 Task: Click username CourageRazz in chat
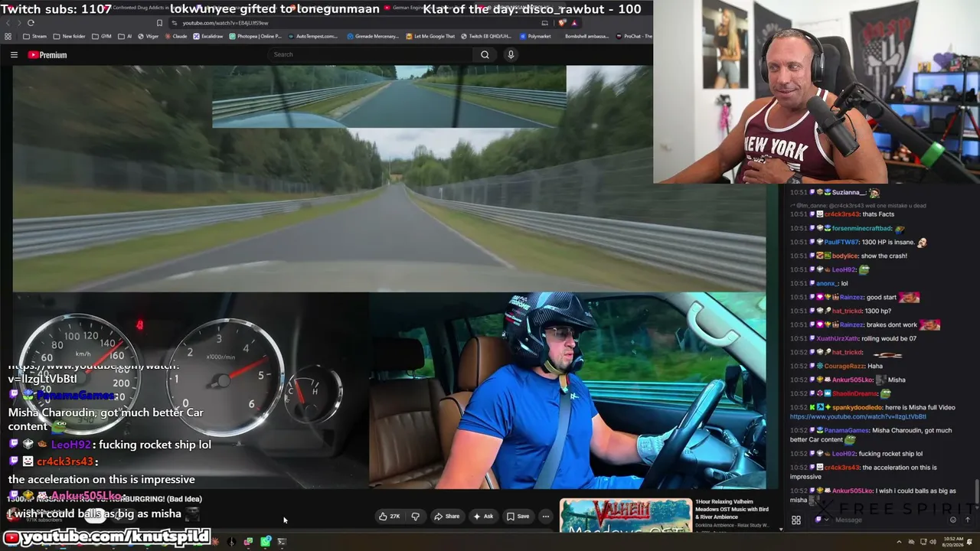click(x=843, y=366)
